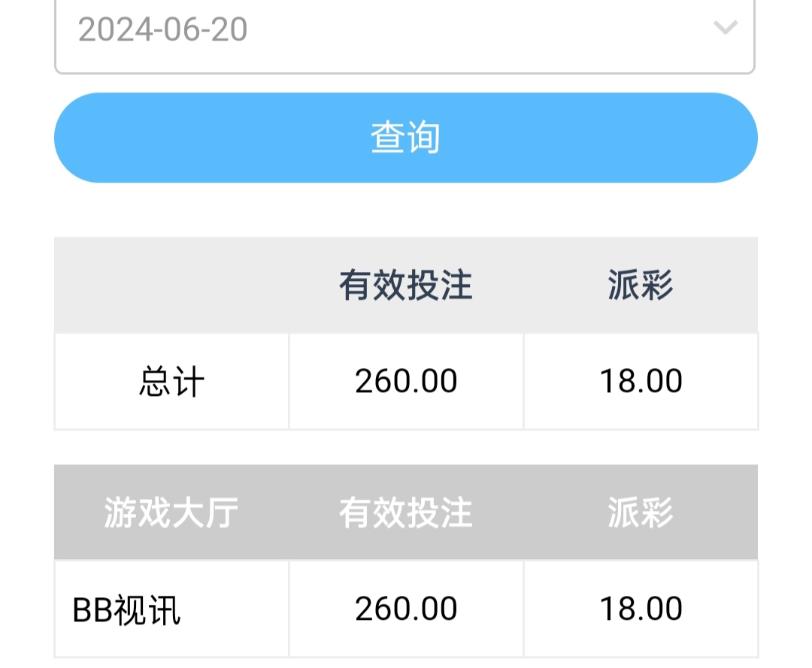Click the blank header cell above 总计

[171, 286]
